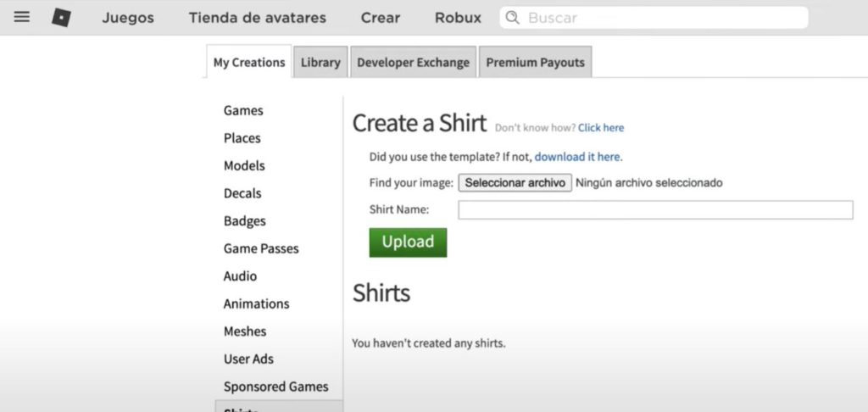Screen dimensions: 868x412
Task: Click "You haven't created any shirts." text
Action: point(429,343)
